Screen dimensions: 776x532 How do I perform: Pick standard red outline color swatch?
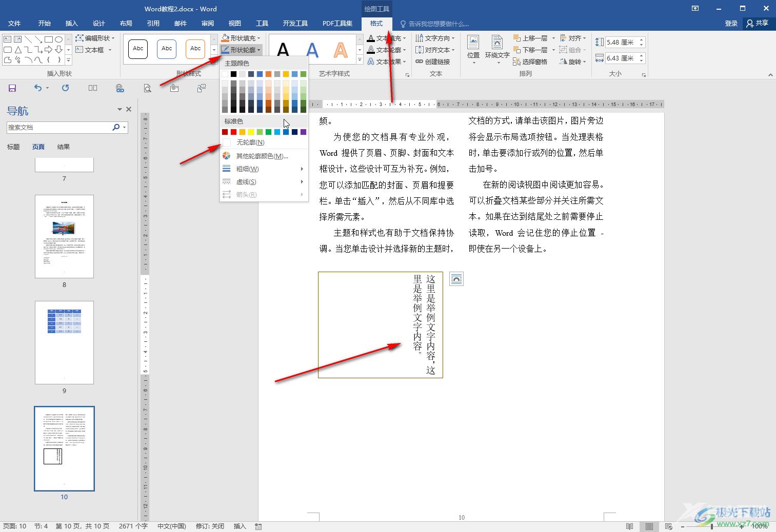click(233, 132)
